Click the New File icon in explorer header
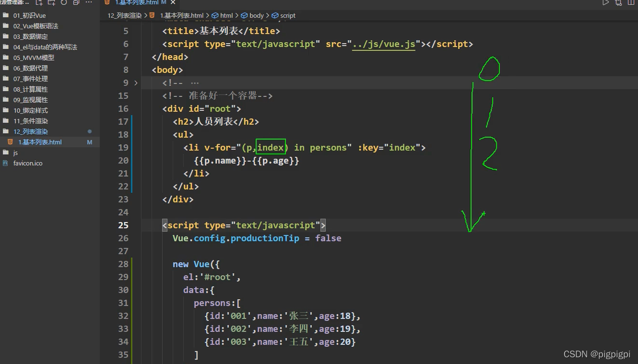The height and width of the screenshot is (364, 638). tap(39, 2)
